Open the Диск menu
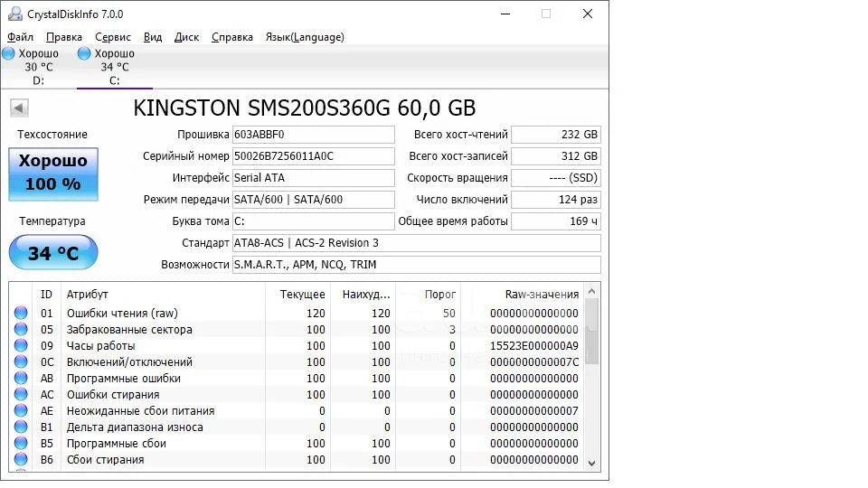The width and height of the screenshot is (868, 488). 186,37
